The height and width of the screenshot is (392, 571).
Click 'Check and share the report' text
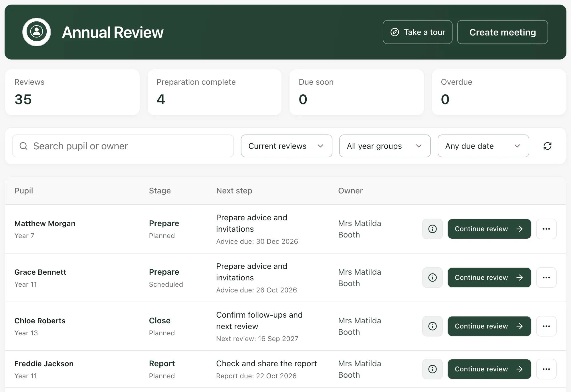(267, 363)
